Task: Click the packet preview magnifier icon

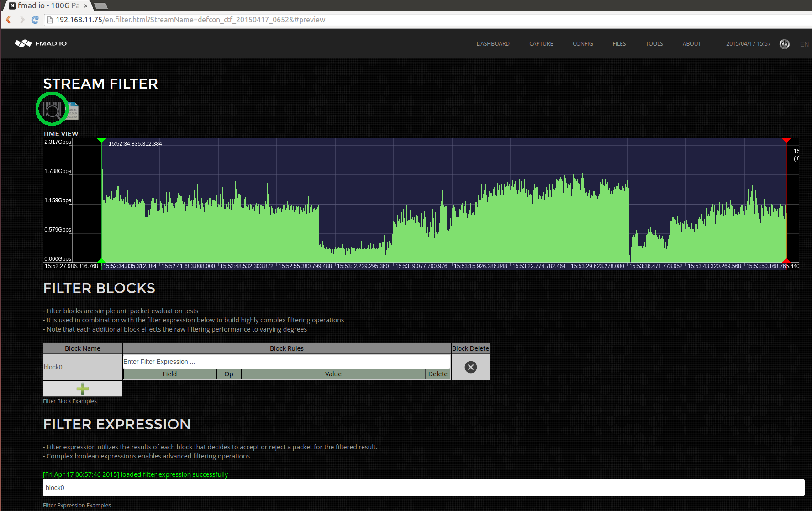Action: coord(52,110)
